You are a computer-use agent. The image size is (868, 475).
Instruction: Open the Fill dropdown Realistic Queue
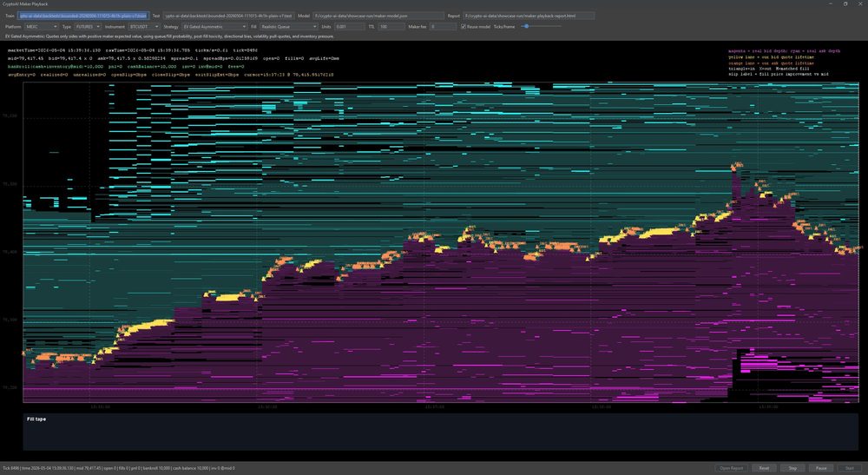click(289, 27)
